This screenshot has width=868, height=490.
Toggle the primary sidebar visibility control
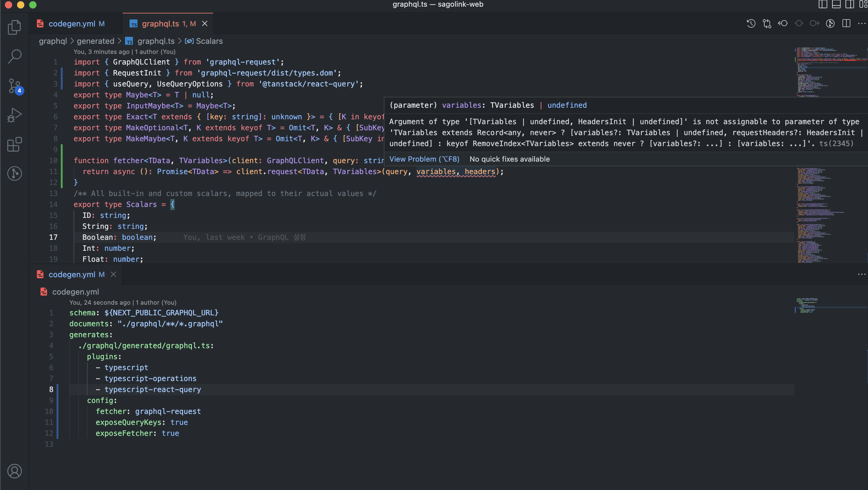(822, 4)
